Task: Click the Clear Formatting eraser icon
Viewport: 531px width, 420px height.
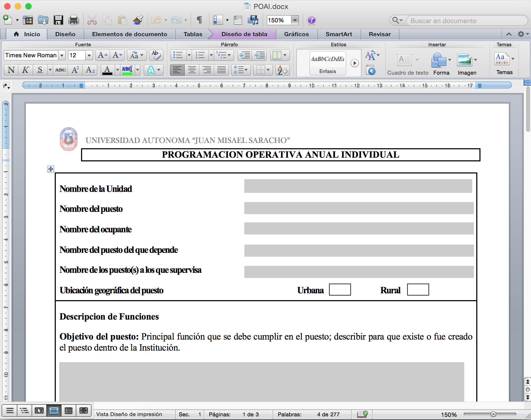Action: [156, 55]
